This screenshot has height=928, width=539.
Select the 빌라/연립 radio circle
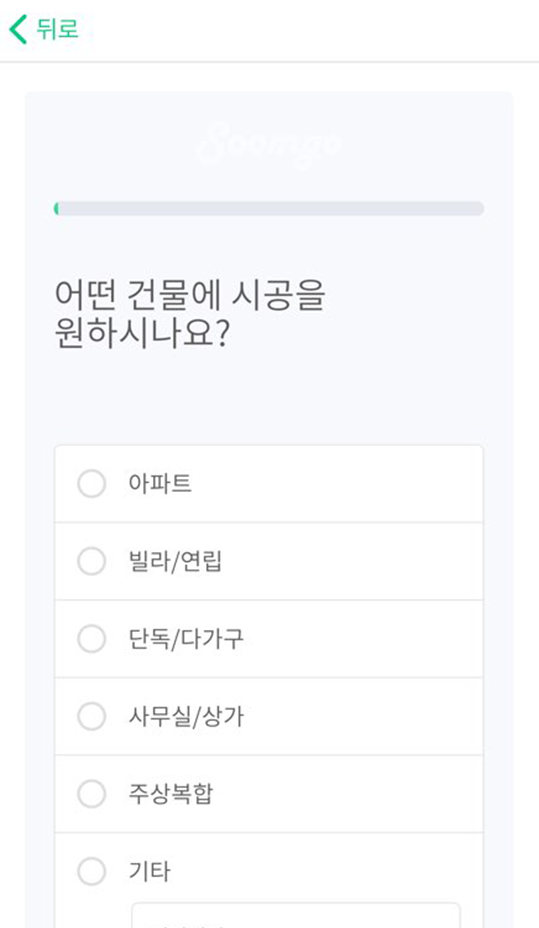point(92,561)
